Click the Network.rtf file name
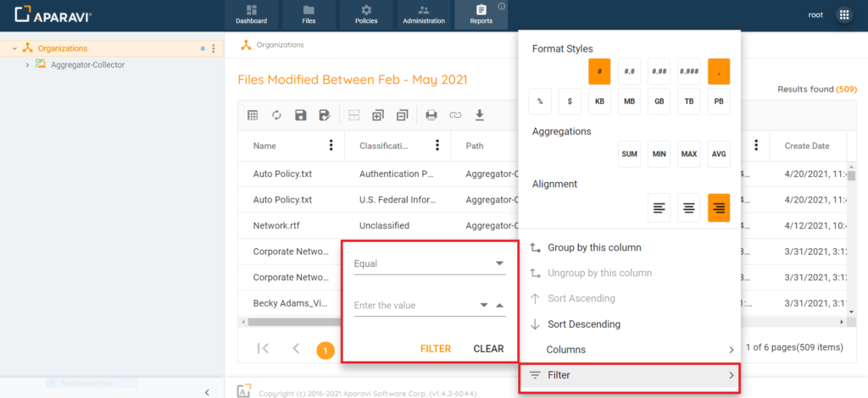 point(275,225)
